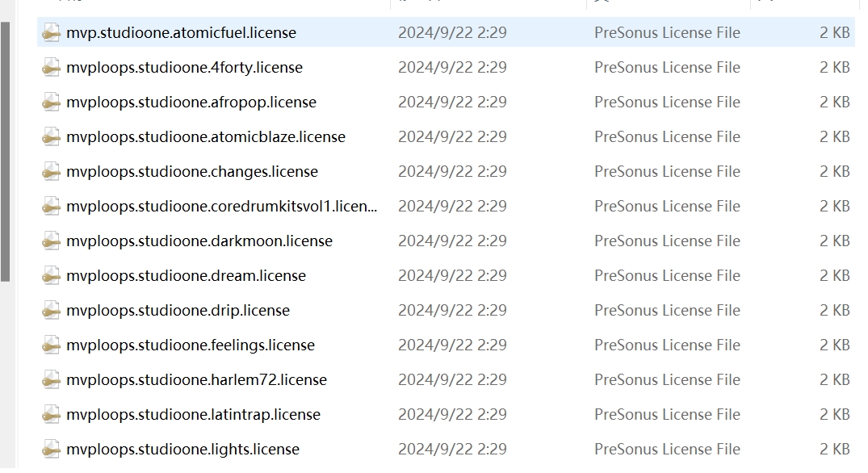Viewport: 868px width, 473px height.
Task: Click the mvp.studioone.atomicfuel.license file icon
Action: point(52,32)
